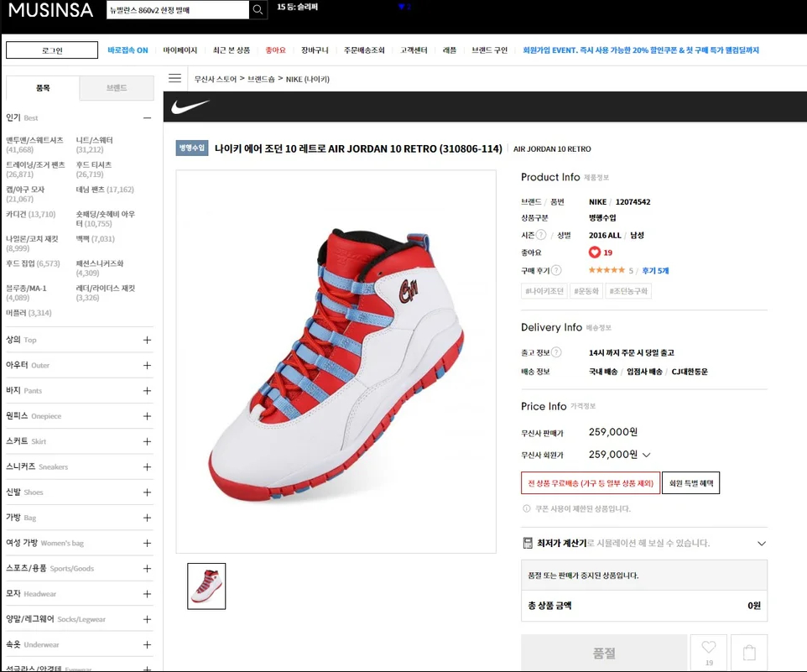
Task: Select the shoe thumbnail image
Action: (x=206, y=586)
